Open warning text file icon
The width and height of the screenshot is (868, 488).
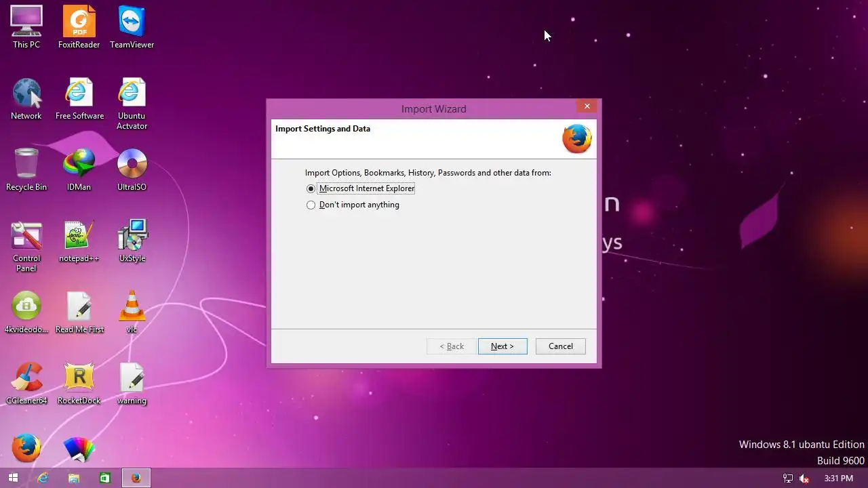[132, 383]
